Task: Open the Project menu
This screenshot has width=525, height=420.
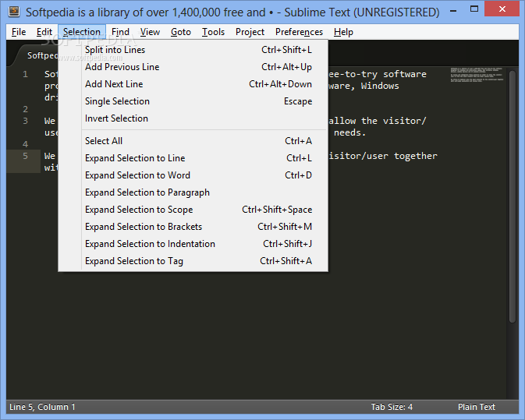Action: [x=250, y=32]
